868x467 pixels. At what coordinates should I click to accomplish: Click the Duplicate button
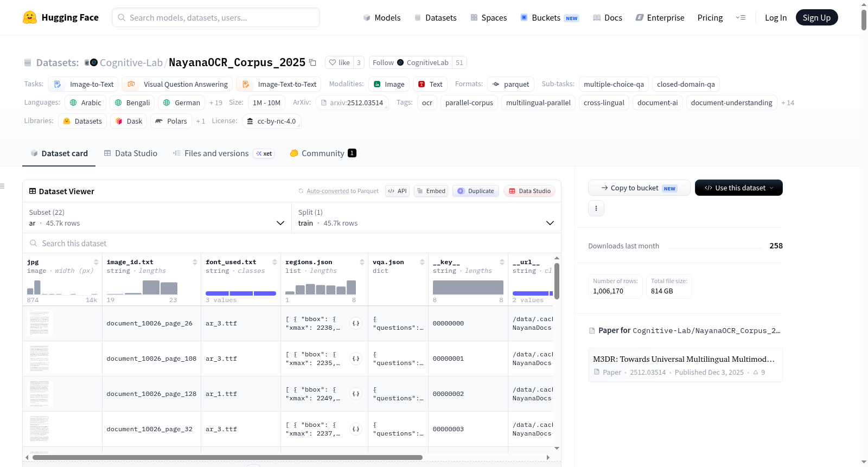click(x=475, y=191)
